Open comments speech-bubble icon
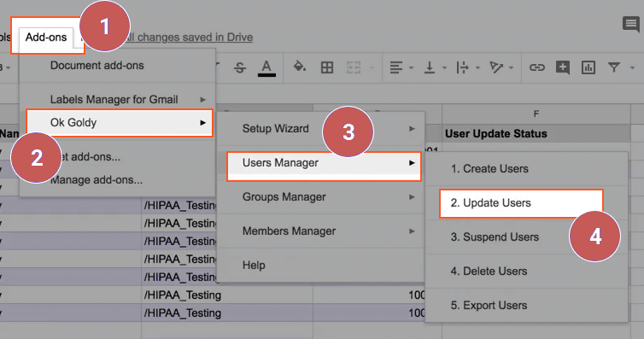Viewport: 644px width, 339px height. (631, 25)
